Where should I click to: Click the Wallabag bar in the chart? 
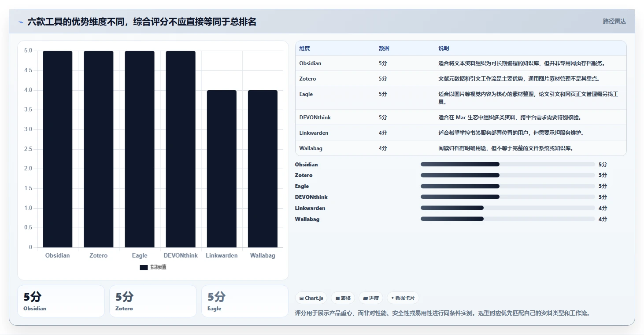[x=263, y=169]
